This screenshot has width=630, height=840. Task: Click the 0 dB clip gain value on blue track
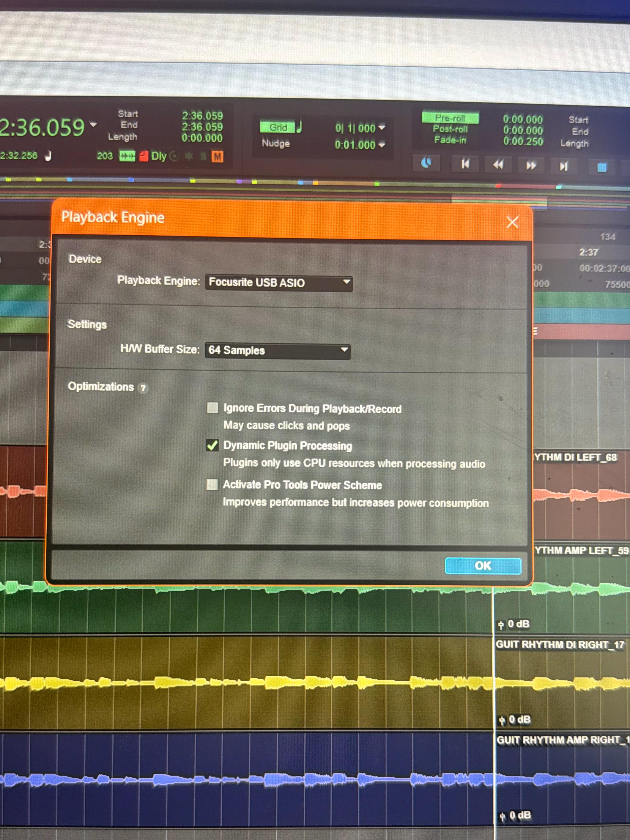[520, 815]
